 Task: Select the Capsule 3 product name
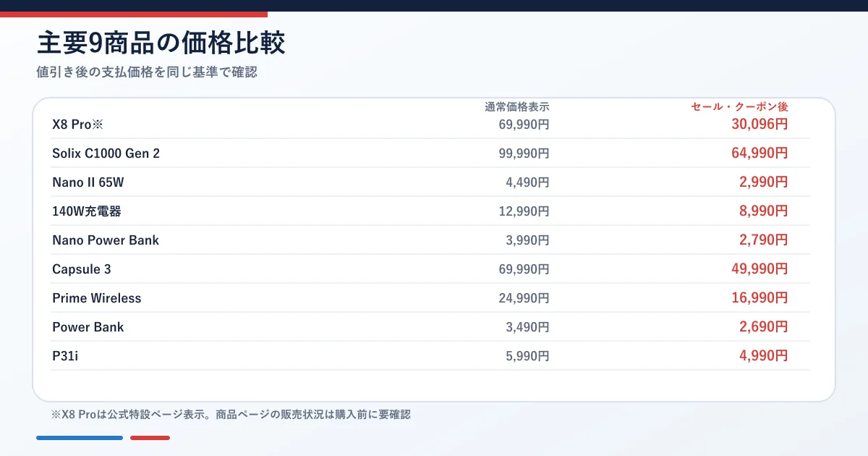tap(82, 269)
